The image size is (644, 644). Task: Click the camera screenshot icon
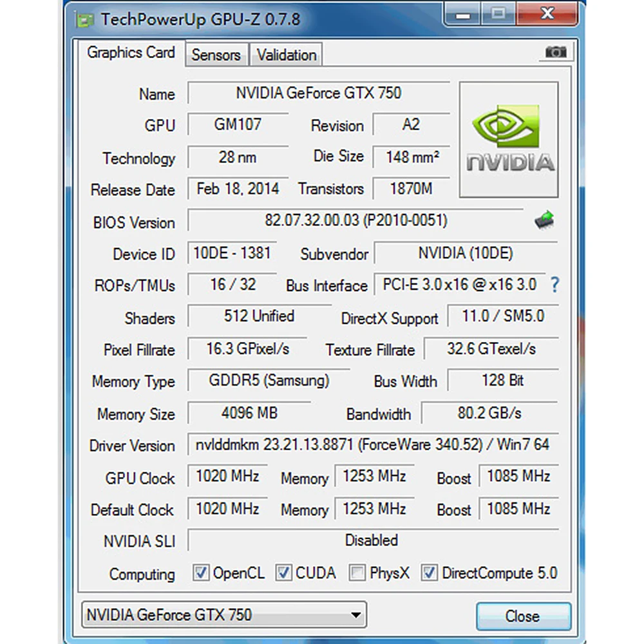pos(555,52)
